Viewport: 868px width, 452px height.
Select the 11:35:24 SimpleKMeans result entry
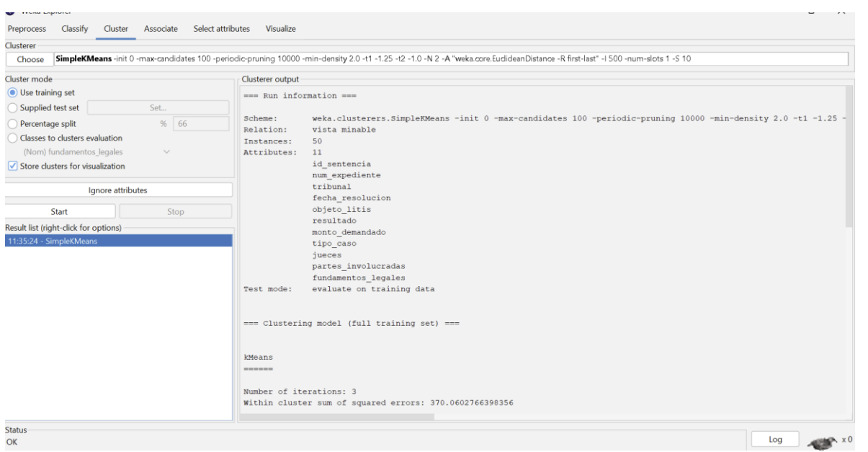click(118, 241)
